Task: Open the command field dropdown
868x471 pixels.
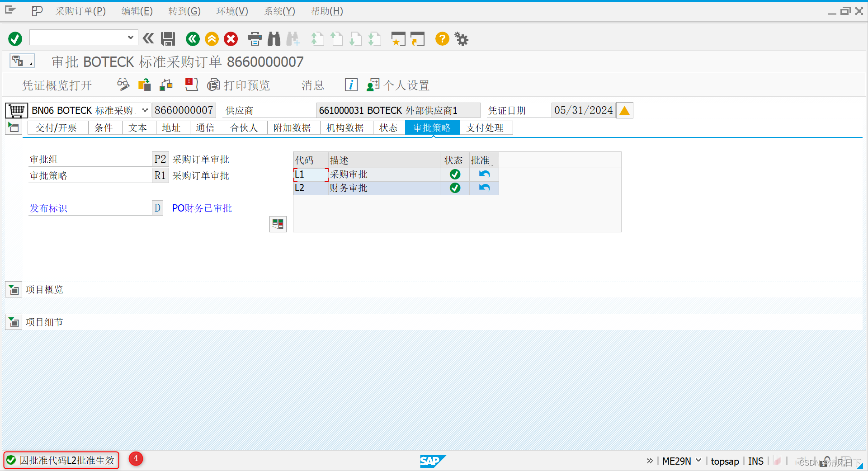Action: pyautogui.click(x=130, y=38)
